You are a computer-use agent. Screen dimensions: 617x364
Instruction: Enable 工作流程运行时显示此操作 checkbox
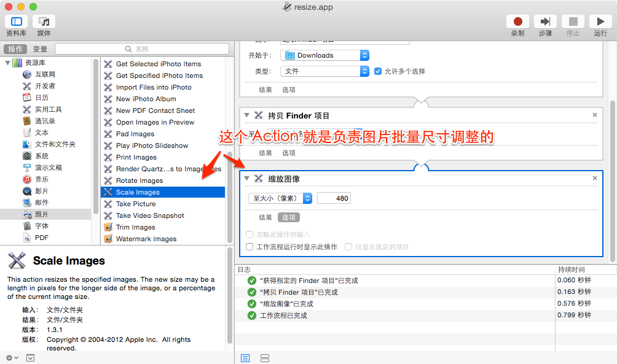[x=250, y=247]
